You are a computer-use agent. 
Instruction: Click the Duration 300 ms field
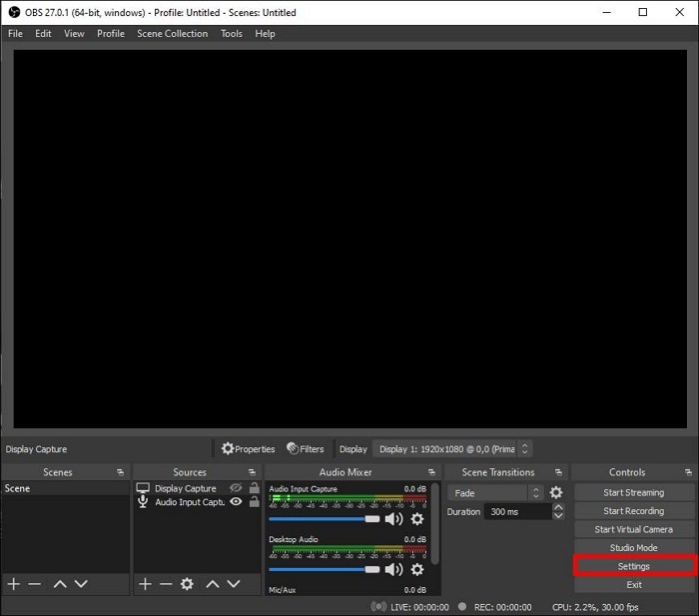click(518, 512)
